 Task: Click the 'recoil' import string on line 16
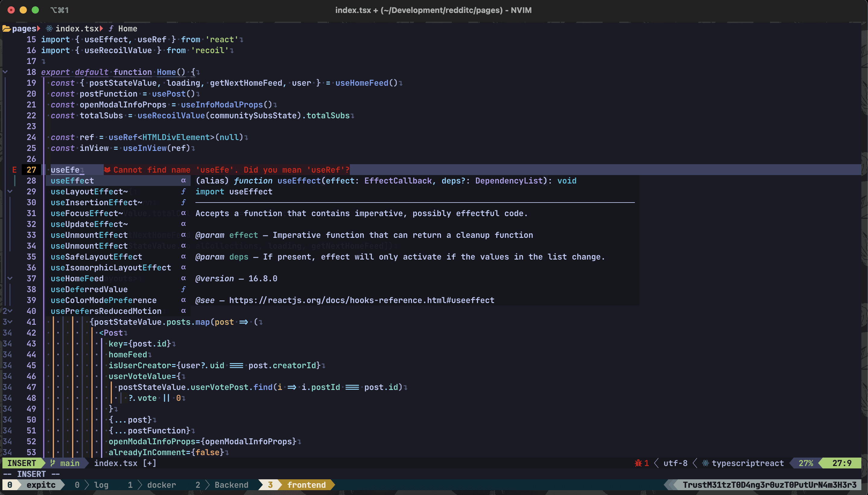tap(210, 50)
